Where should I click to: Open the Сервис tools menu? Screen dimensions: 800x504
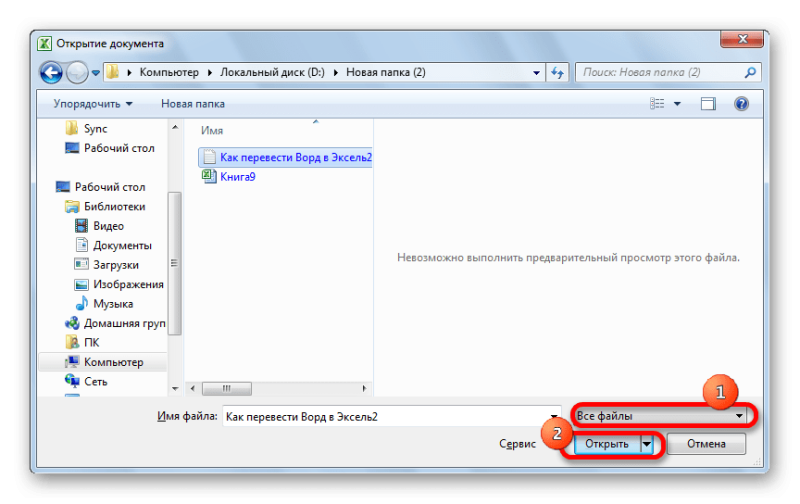[x=517, y=444]
